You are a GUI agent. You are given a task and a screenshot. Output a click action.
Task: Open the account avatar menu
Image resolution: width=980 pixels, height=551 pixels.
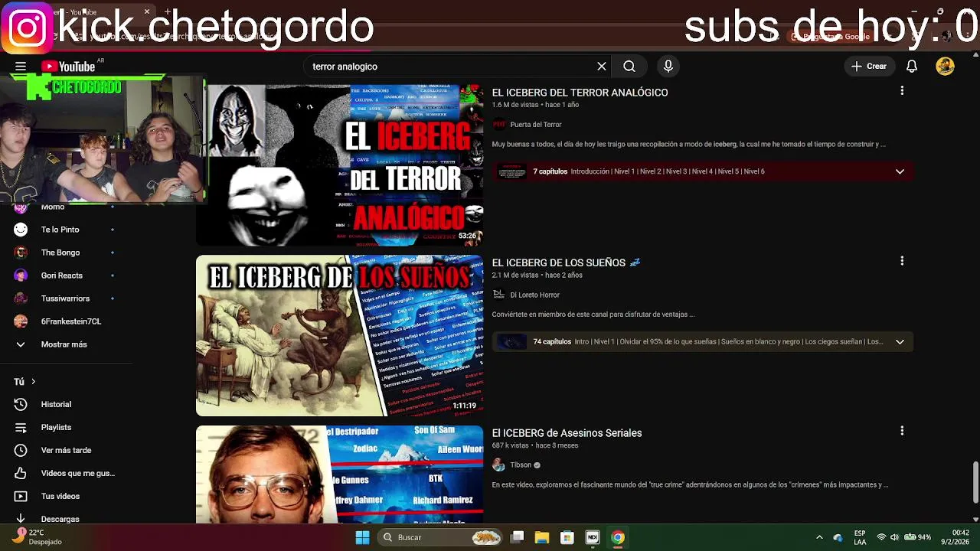[x=946, y=67]
